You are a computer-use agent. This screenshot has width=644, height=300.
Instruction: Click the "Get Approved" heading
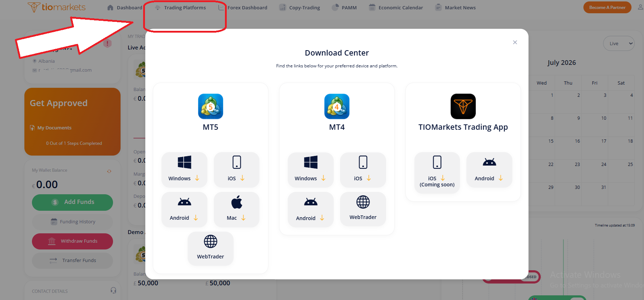coord(58,103)
